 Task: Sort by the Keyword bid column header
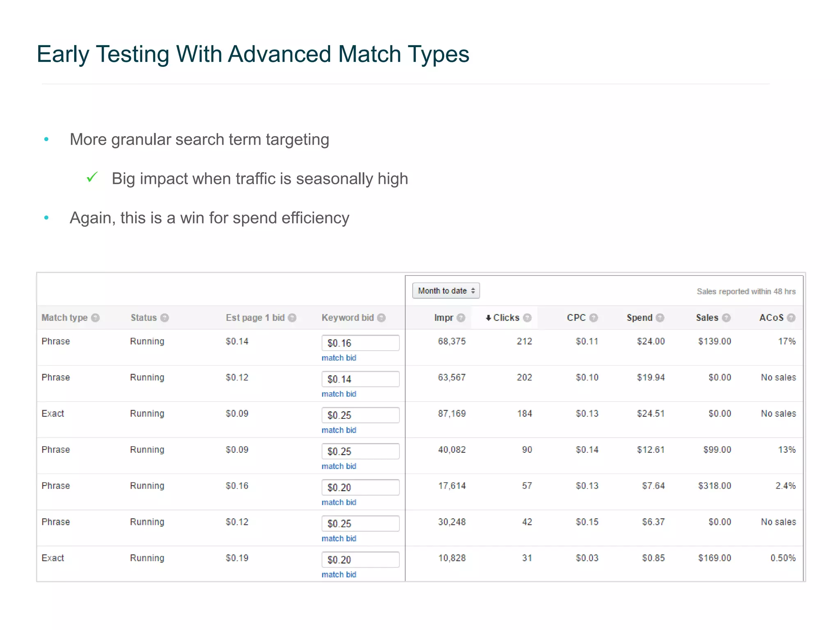click(x=348, y=318)
